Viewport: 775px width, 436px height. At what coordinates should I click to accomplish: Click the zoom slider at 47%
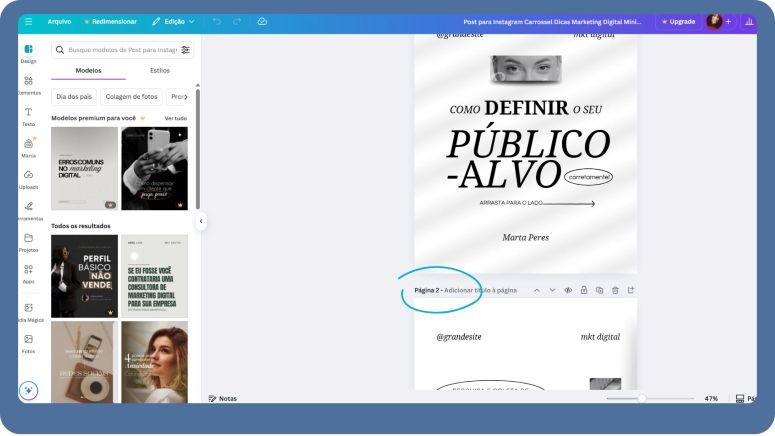(641, 398)
